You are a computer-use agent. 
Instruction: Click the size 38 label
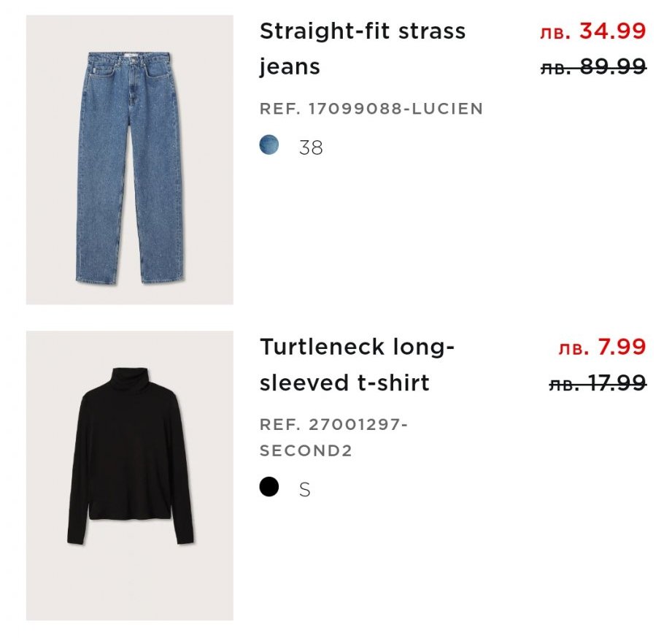tap(311, 147)
